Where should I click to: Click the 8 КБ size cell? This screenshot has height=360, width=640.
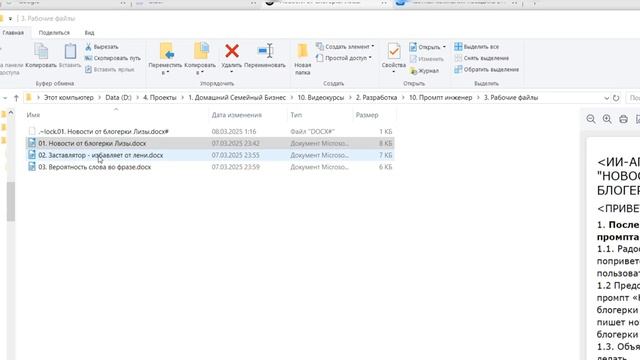(385, 143)
